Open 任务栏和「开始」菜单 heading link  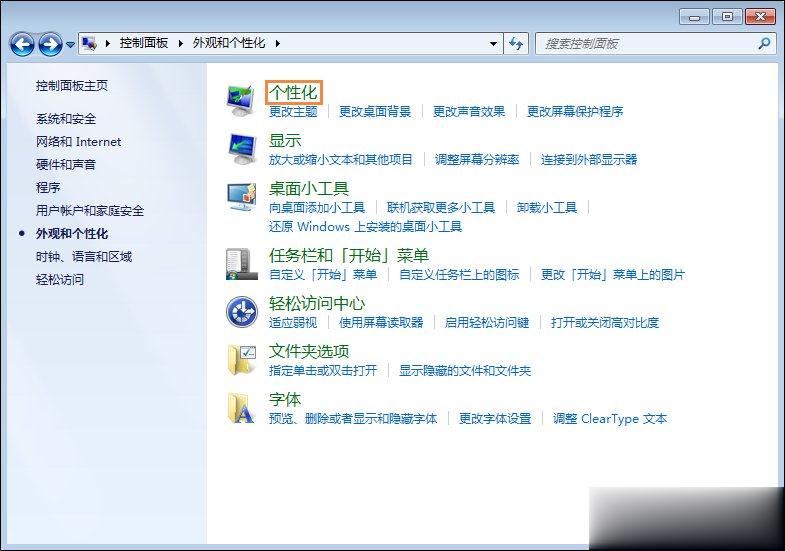coord(349,255)
